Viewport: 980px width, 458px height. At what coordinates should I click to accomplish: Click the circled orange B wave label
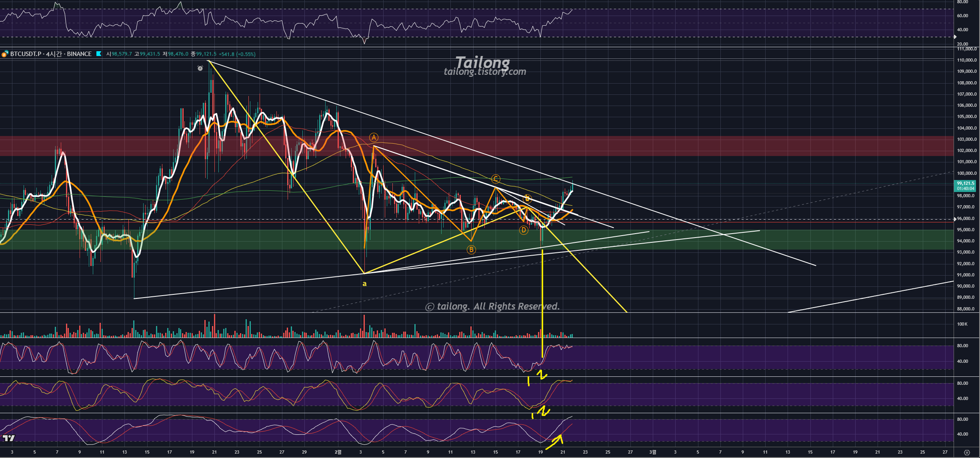coord(471,250)
